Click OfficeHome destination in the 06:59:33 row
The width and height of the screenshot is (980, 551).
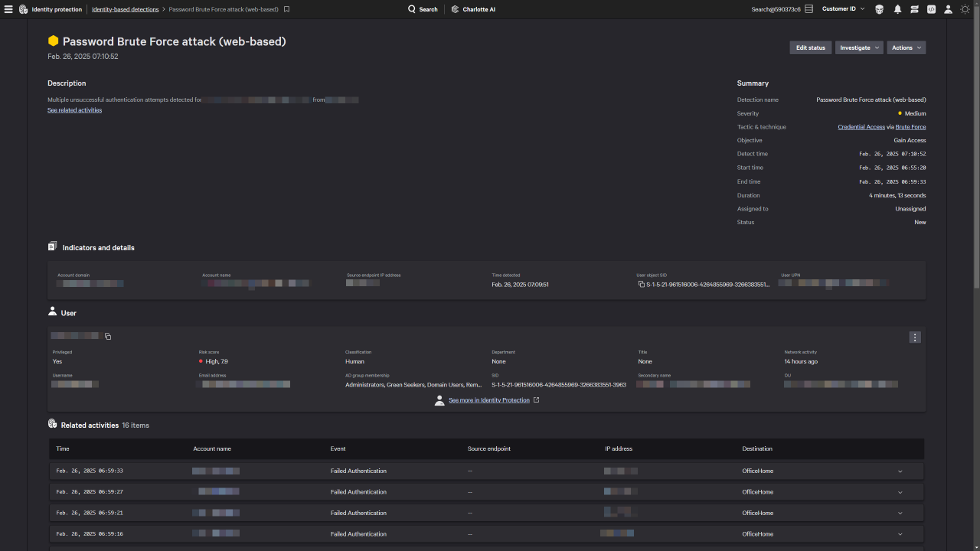(758, 471)
